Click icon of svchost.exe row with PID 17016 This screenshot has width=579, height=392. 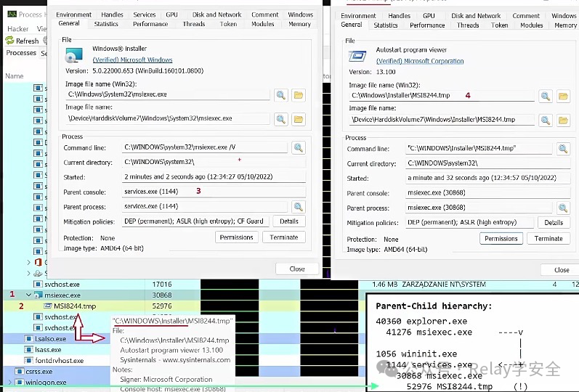coord(38,285)
